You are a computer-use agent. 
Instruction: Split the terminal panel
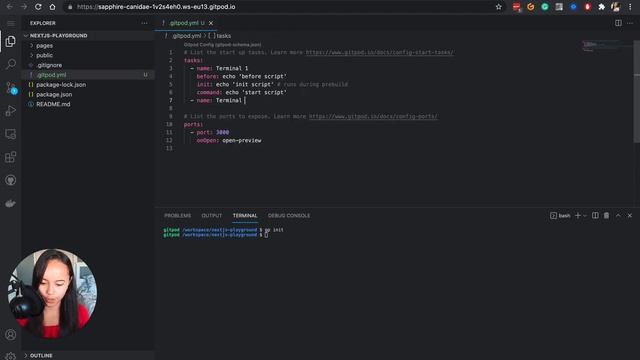(x=595, y=216)
